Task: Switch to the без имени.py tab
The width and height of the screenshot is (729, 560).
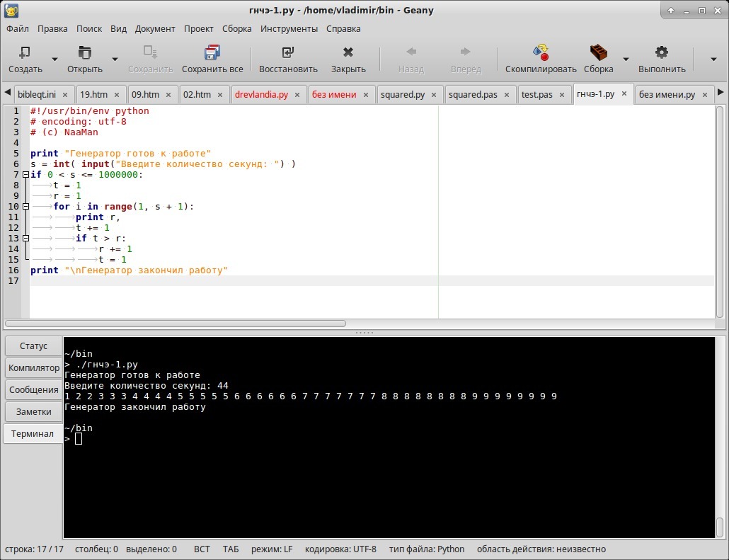Action: (x=667, y=94)
